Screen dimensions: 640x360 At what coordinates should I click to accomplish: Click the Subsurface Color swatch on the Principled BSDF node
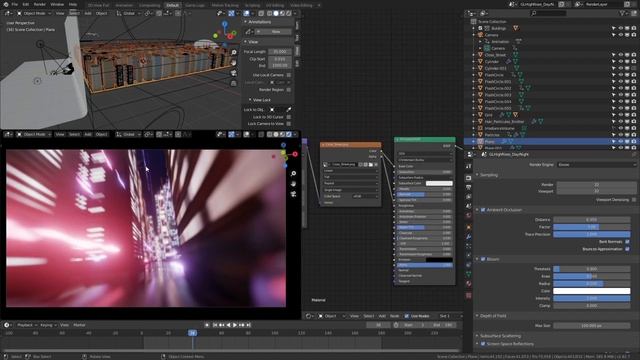coord(439,183)
